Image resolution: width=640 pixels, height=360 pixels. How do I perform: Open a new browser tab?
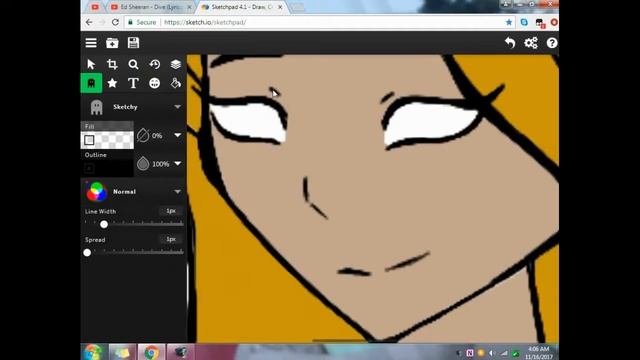(x=298, y=7)
